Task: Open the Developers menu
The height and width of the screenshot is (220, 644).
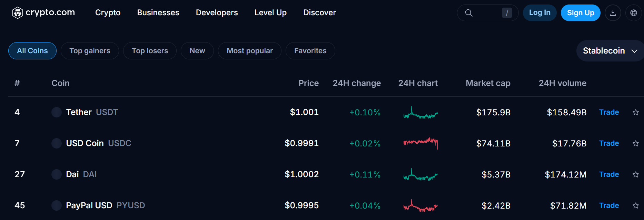Action: click(x=217, y=12)
